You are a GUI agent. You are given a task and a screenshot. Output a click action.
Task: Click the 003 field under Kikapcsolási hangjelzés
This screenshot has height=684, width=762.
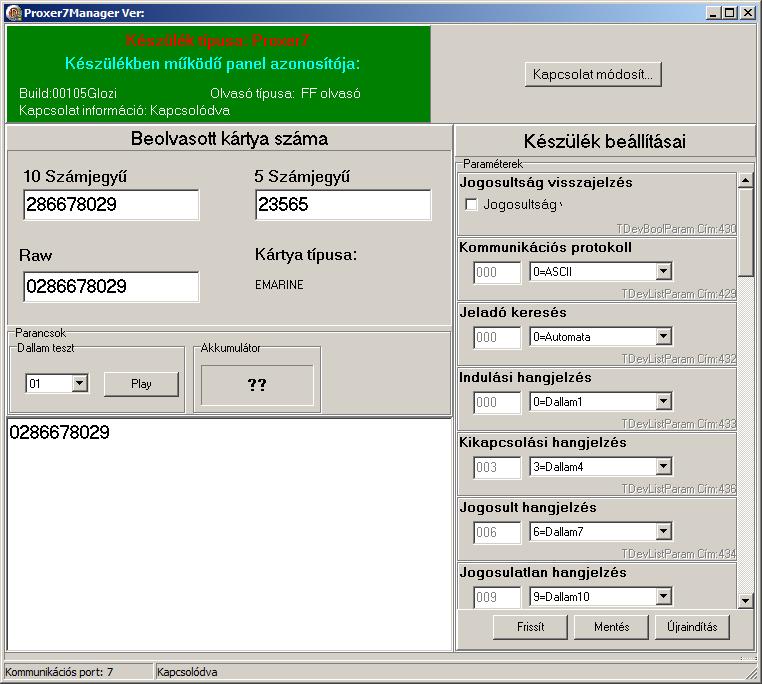(x=497, y=467)
